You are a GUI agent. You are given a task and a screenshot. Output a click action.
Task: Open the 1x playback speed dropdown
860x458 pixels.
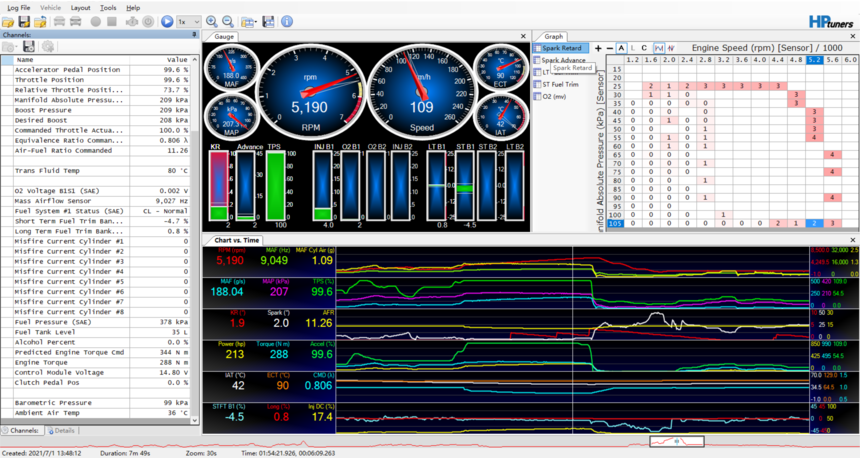(188, 22)
